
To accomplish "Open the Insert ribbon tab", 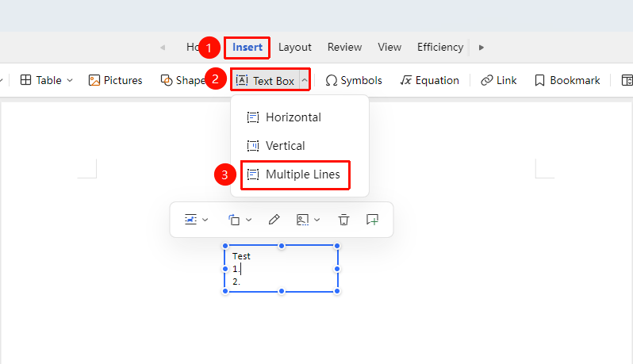I will 247,48.
